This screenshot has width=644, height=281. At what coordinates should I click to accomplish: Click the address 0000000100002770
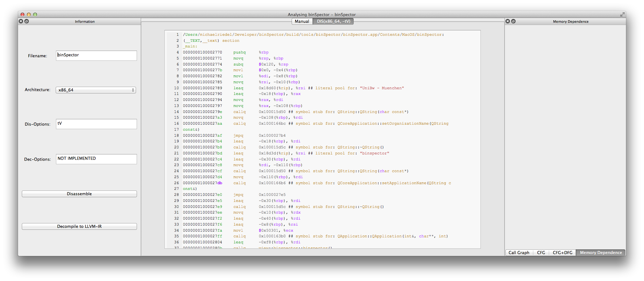click(x=202, y=52)
